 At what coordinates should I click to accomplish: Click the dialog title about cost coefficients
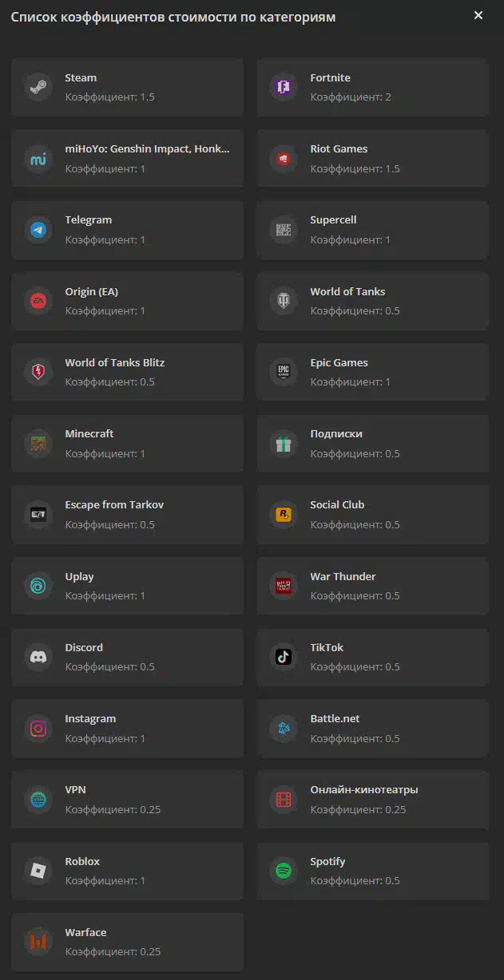173,17
